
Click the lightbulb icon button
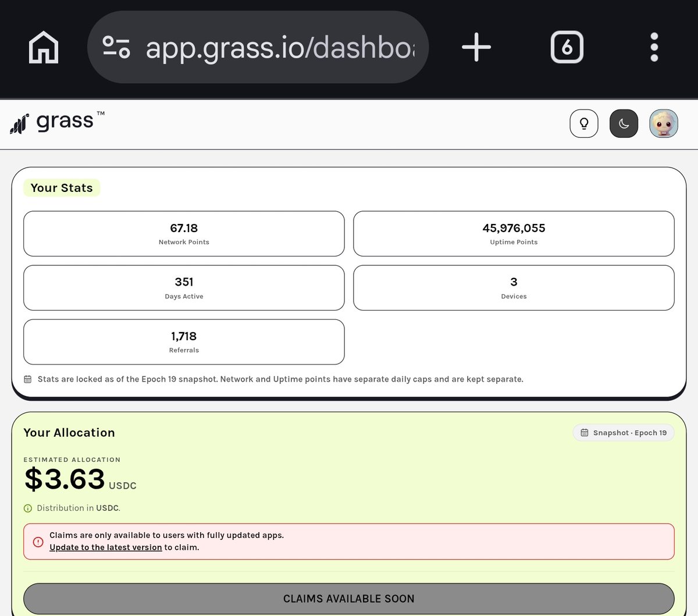click(584, 123)
